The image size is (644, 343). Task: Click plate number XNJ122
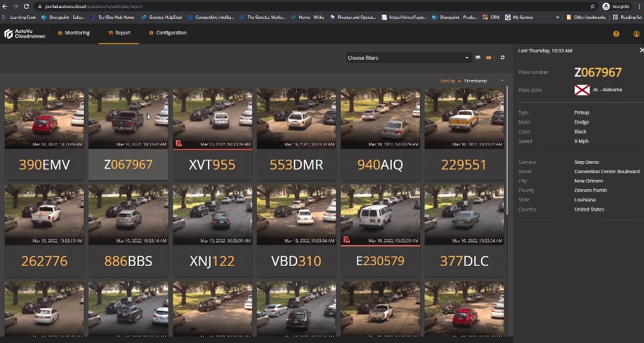213,261
